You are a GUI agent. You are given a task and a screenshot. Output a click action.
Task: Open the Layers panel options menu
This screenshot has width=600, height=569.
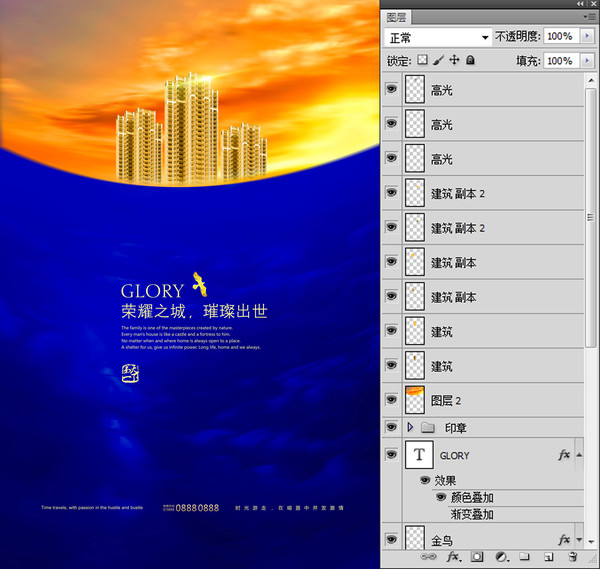[590, 17]
